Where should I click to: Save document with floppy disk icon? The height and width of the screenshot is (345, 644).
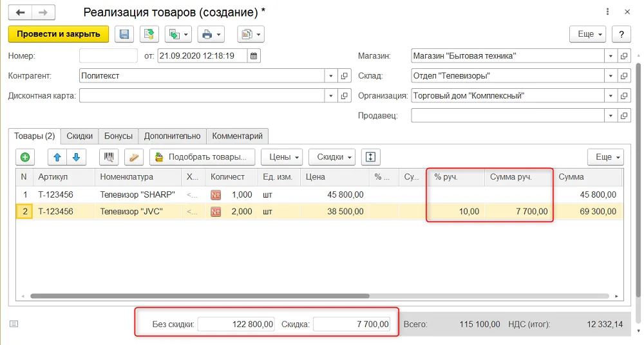(124, 34)
